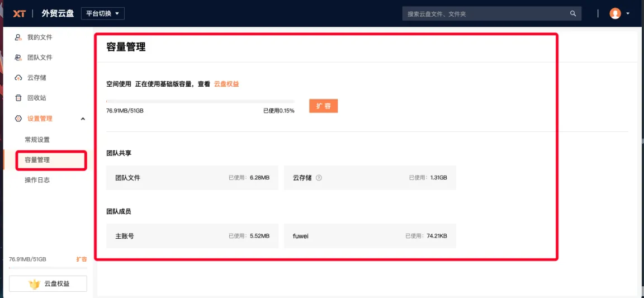
Task: Click the help icon beside 云存储
Action: (319, 178)
